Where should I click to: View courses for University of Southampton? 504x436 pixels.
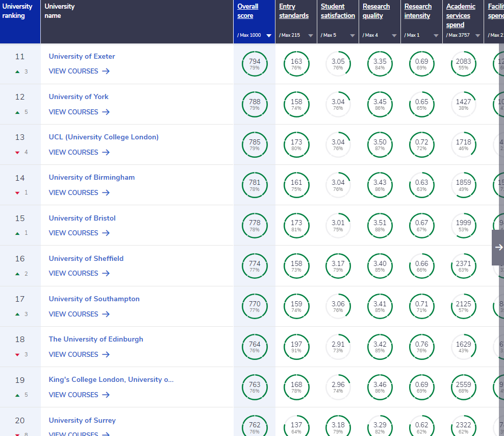click(79, 314)
